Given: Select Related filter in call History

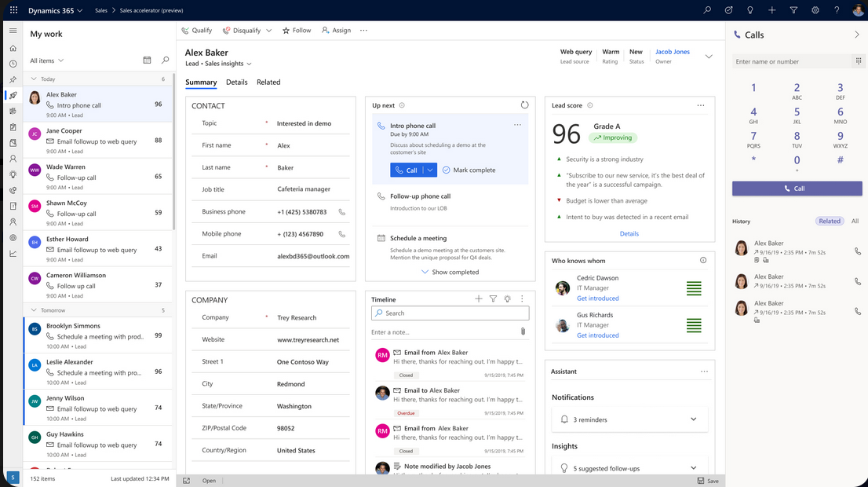Looking at the screenshot, I should [830, 222].
